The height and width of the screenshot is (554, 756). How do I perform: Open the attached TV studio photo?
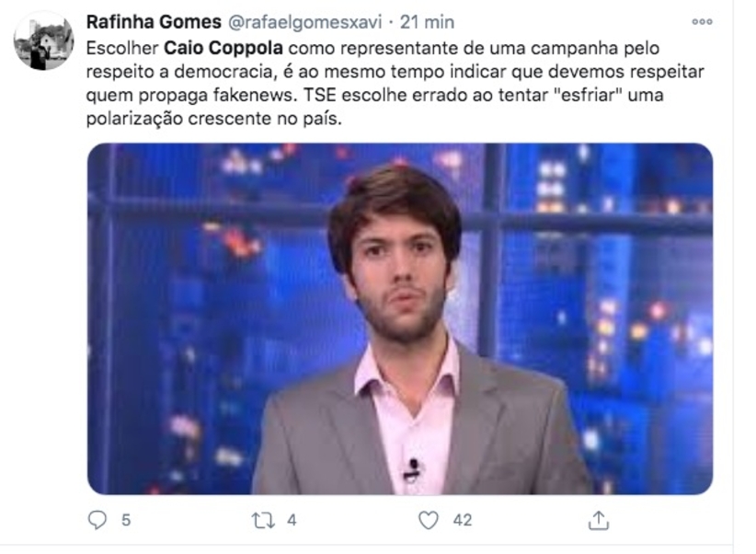point(400,318)
